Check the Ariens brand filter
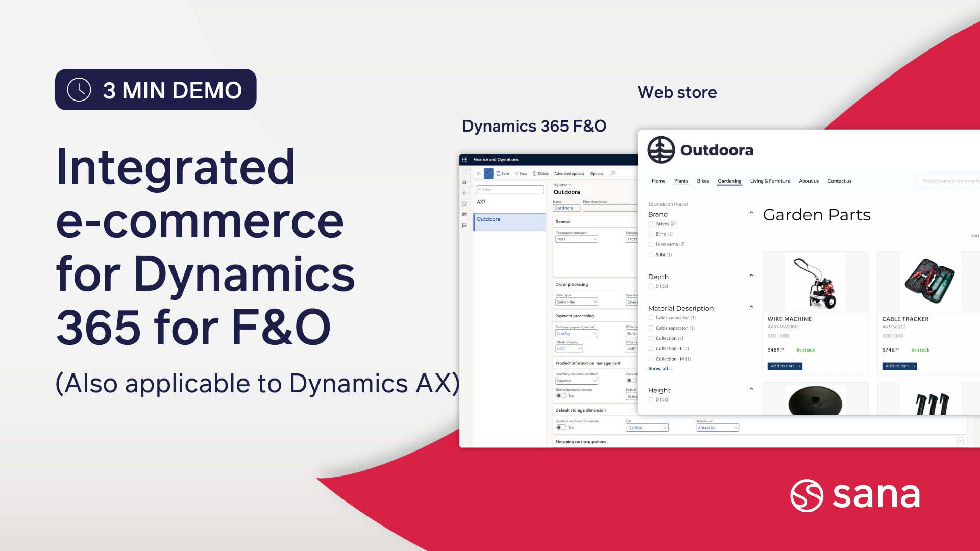Image resolution: width=980 pixels, height=551 pixels. point(651,223)
